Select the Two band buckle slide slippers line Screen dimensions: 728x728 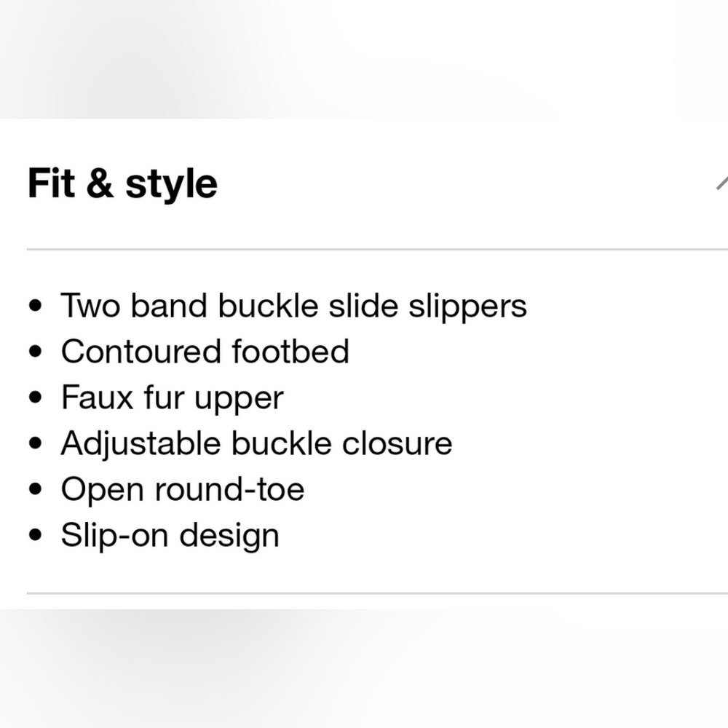pos(294,306)
